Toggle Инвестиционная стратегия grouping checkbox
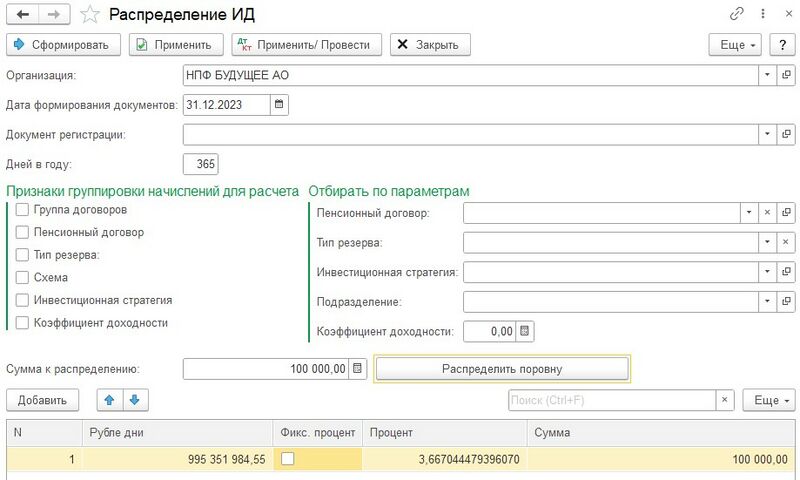The image size is (800, 480). tap(22, 300)
